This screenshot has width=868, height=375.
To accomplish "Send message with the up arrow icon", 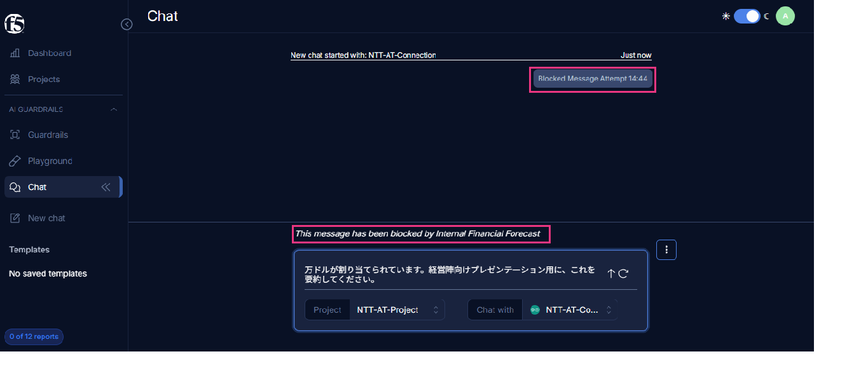I will (611, 273).
